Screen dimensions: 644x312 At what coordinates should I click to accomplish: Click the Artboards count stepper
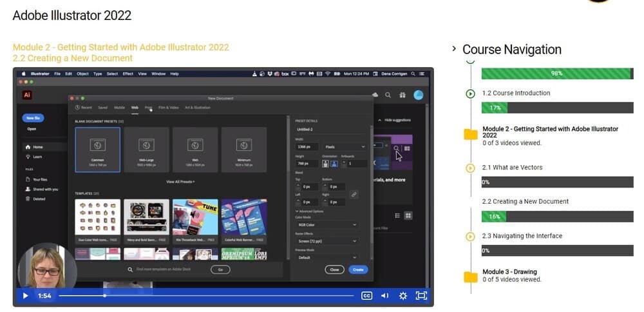[344, 164]
